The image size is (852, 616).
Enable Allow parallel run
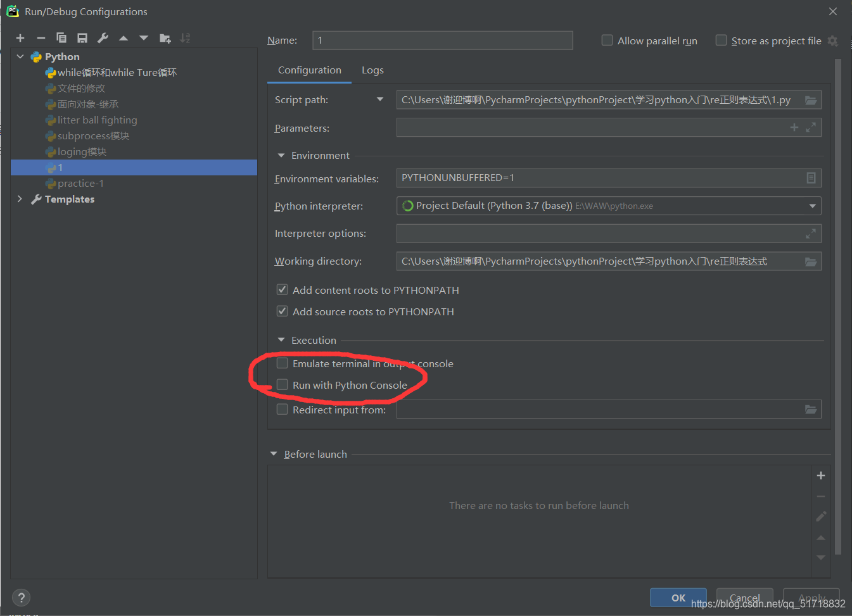(607, 41)
